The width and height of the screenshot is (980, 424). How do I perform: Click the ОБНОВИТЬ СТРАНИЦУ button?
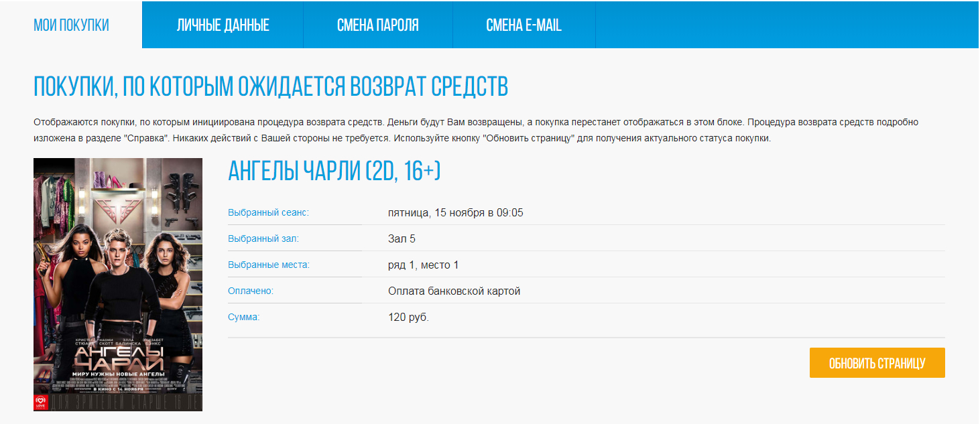[x=877, y=363]
